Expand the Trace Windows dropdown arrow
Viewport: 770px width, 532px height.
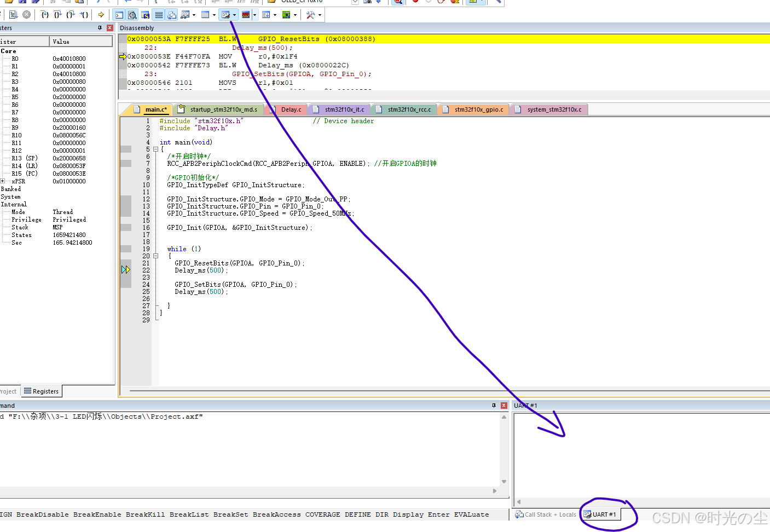(x=275, y=15)
